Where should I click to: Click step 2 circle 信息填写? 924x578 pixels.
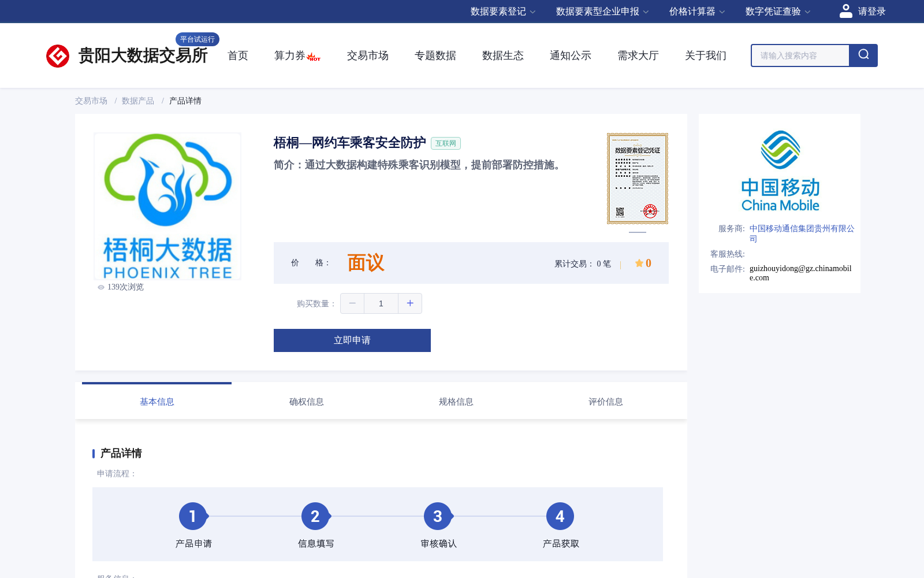pyautogui.click(x=315, y=516)
